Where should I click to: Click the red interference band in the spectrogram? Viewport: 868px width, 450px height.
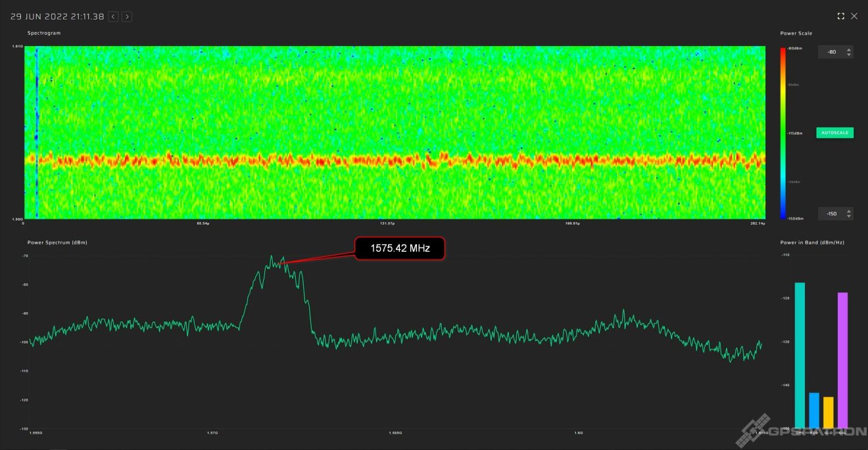[395, 159]
